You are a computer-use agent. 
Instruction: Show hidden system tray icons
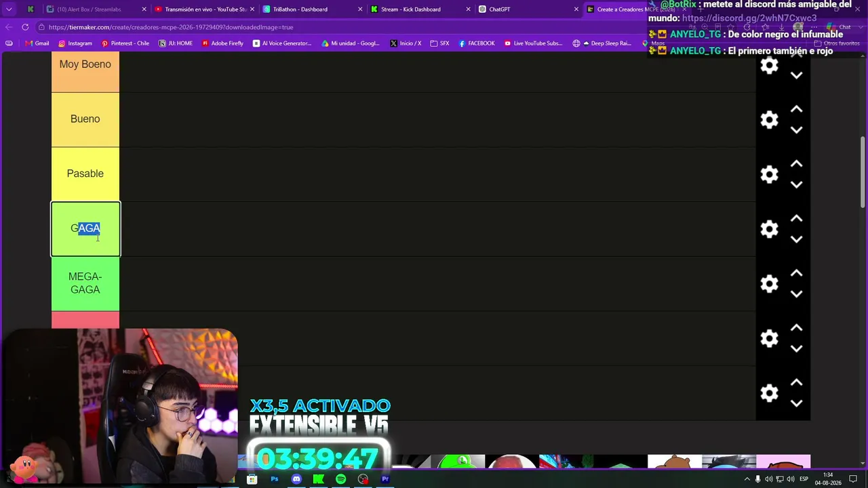747,479
